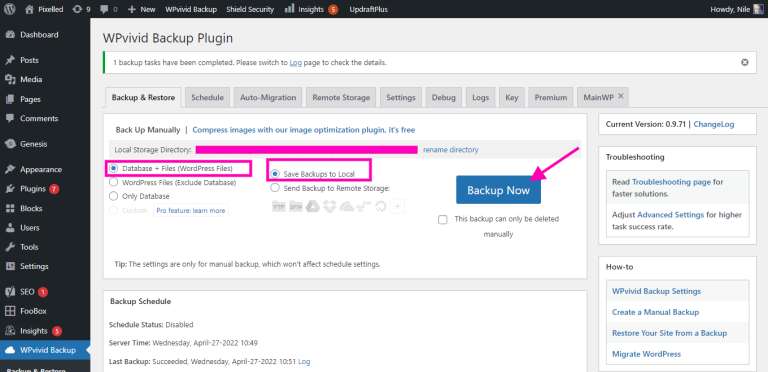Image resolution: width=768 pixels, height=372 pixels.
Task: Click the rename directory link
Action: point(451,150)
